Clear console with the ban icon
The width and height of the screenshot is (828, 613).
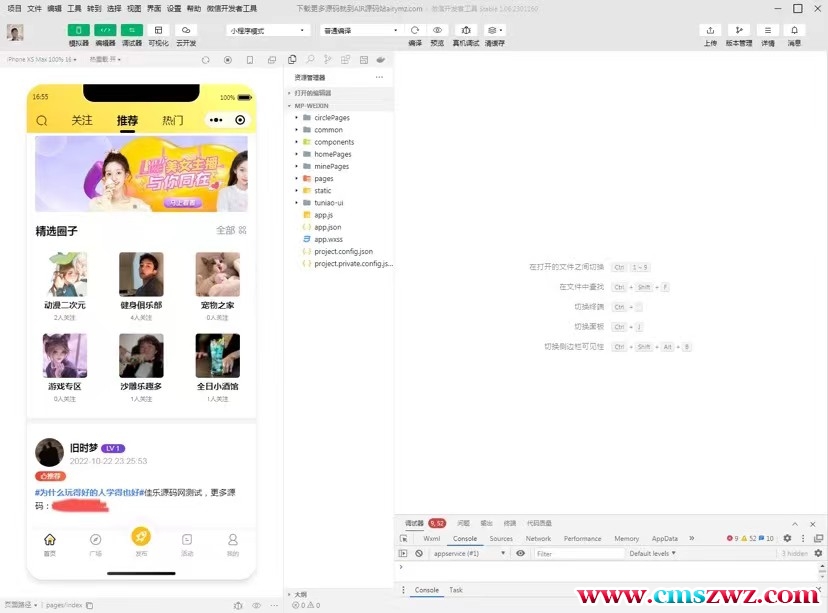point(419,553)
